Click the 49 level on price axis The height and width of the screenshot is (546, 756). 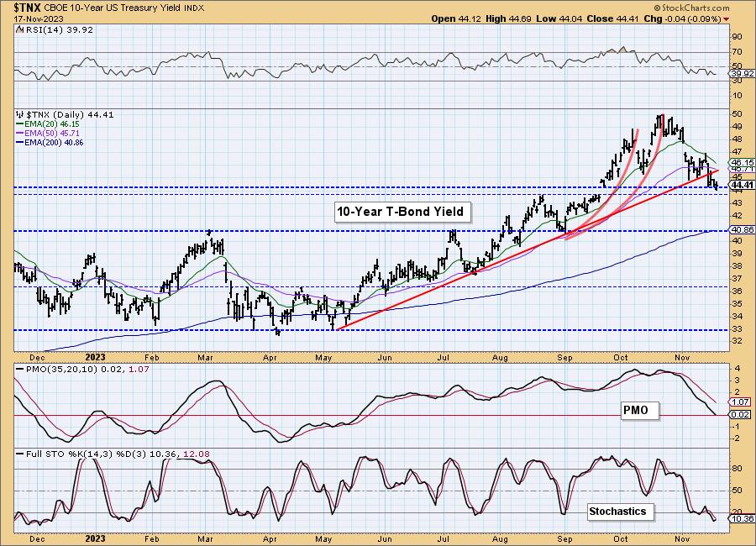[x=737, y=127]
